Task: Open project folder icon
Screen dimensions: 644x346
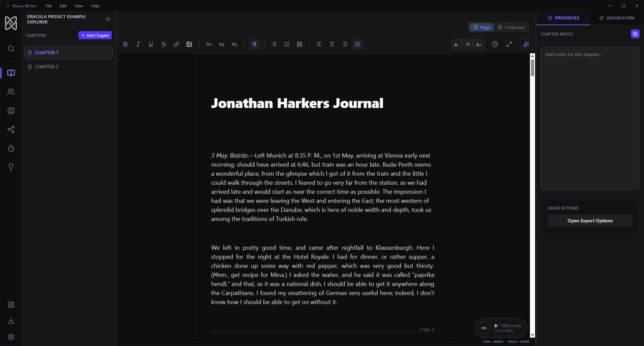Action: 108,19
